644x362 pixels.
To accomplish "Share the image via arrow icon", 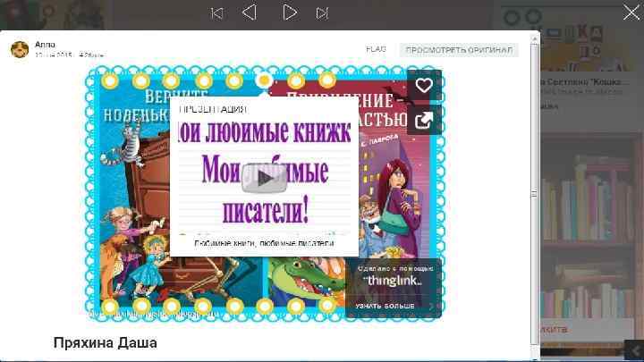I will [x=424, y=120].
